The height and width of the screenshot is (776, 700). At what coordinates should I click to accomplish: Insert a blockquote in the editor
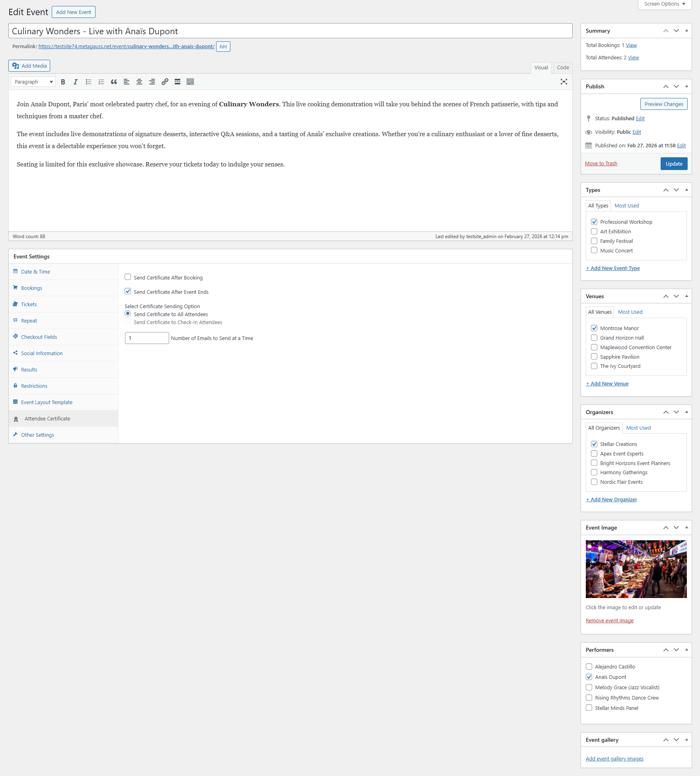tap(114, 82)
